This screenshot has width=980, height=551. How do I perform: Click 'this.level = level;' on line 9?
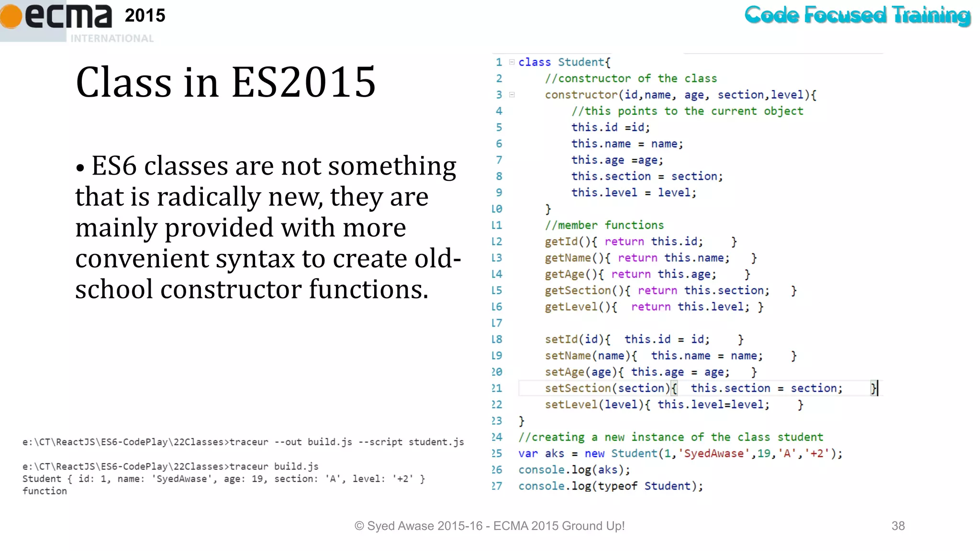(634, 192)
